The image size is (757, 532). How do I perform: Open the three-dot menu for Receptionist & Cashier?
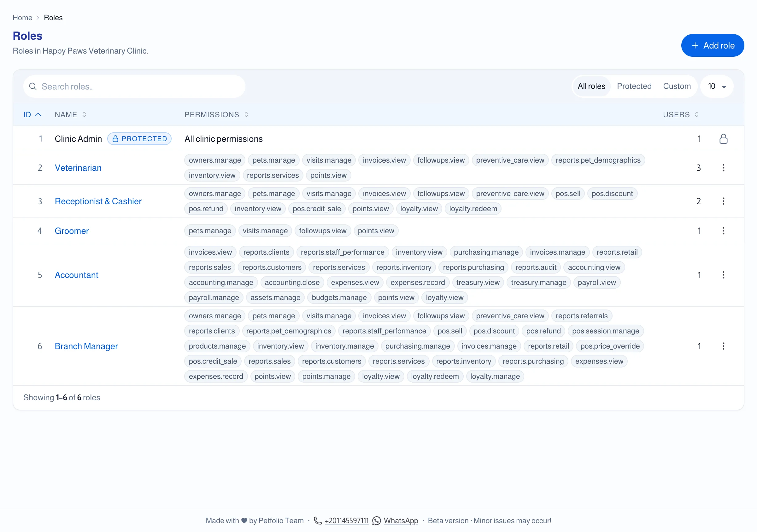tap(723, 201)
